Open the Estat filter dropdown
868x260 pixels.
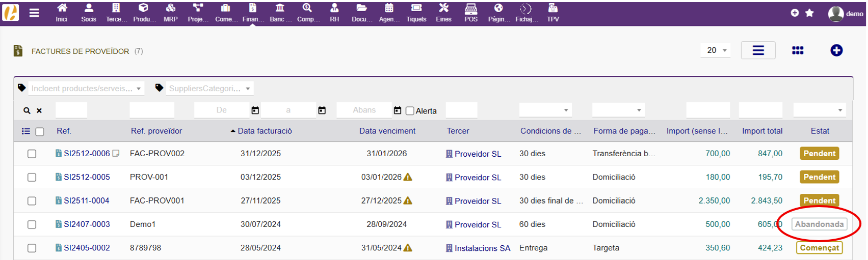(x=819, y=110)
